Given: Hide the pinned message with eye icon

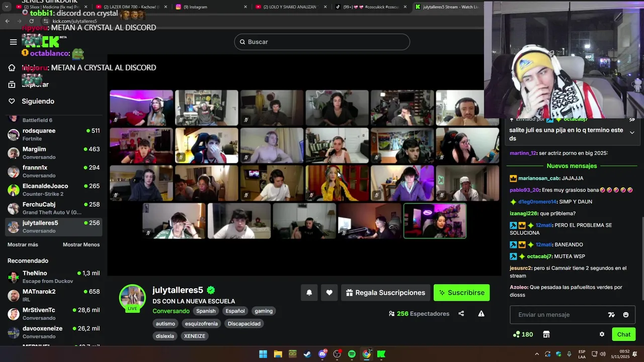Looking at the screenshot, I should 632,120.
